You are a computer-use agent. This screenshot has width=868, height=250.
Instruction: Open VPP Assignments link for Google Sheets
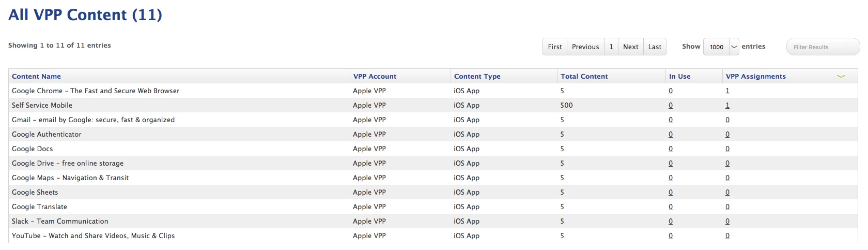pos(727,192)
